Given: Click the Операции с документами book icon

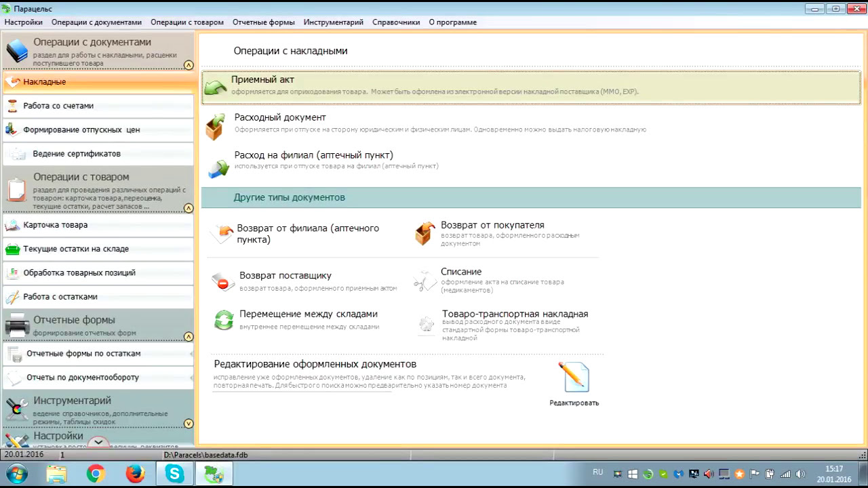Looking at the screenshot, I should coord(17,51).
